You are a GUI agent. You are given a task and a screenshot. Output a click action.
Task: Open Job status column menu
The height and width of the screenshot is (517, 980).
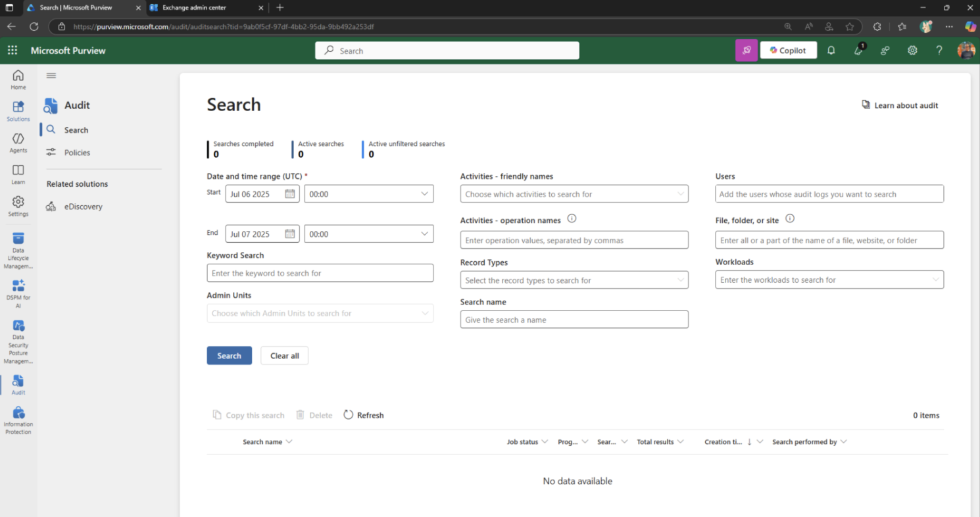click(545, 442)
